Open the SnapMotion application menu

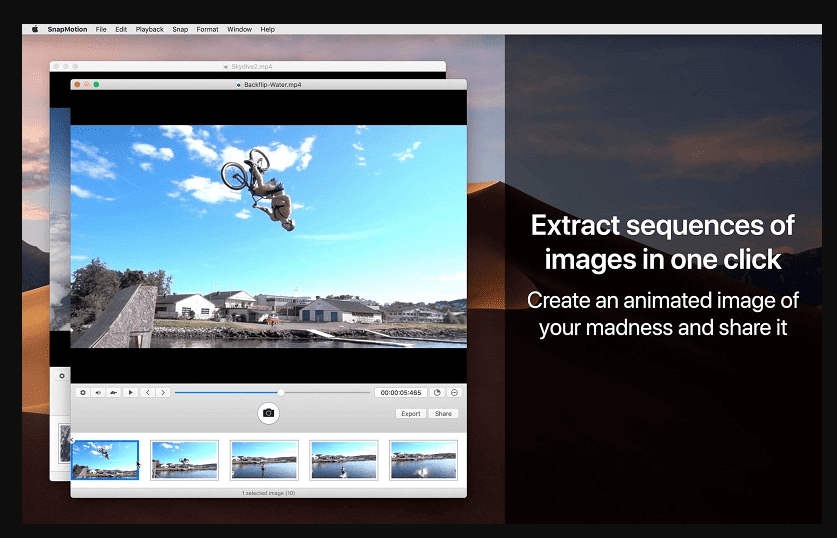point(67,29)
